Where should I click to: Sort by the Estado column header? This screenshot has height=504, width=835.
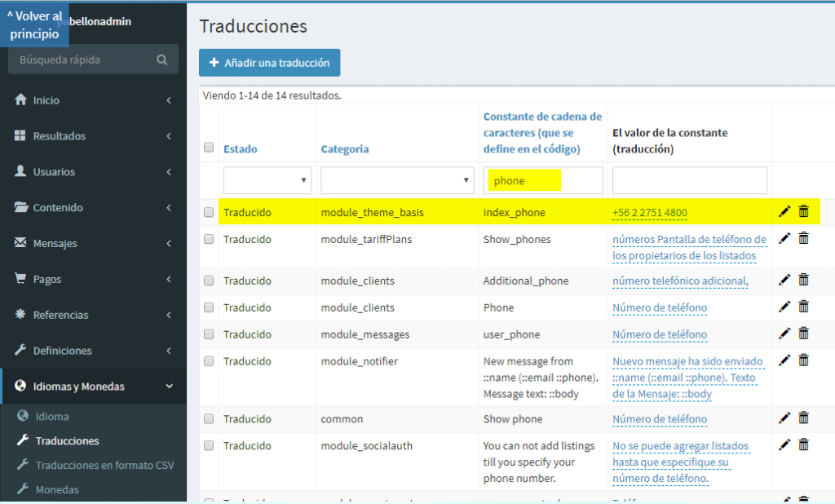click(x=240, y=149)
